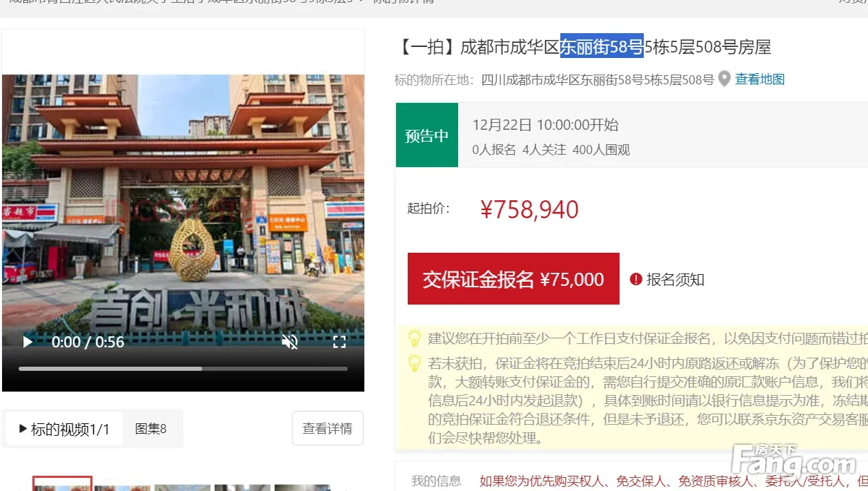Select the fifth gallery thumbnail

(302, 486)
